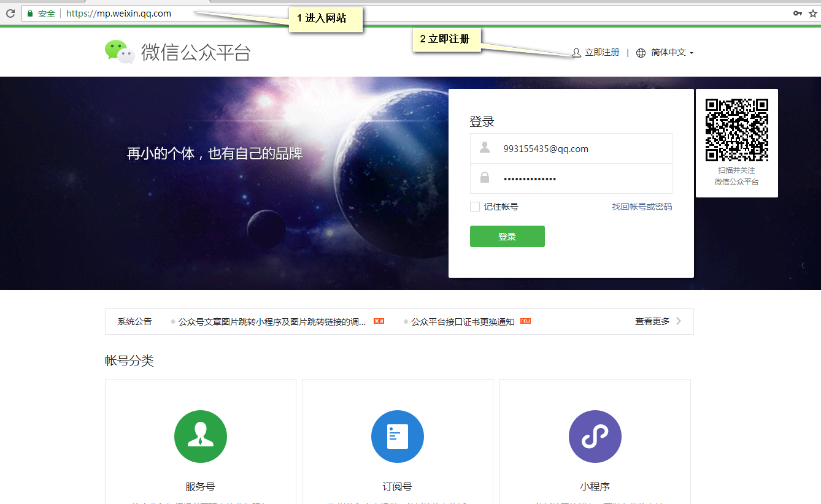The image size is (821, 504).
Task: Click the 小程序 label
Action: coord(595,486)
